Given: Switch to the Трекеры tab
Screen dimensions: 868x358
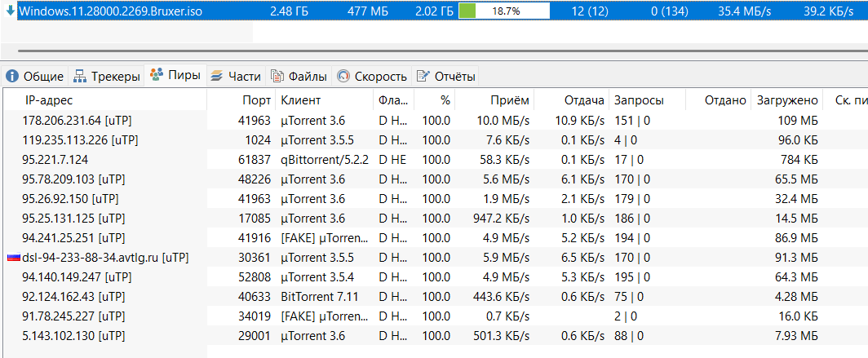Looking at the screenshot, I should pyautogui.click(x=107, y=77).
